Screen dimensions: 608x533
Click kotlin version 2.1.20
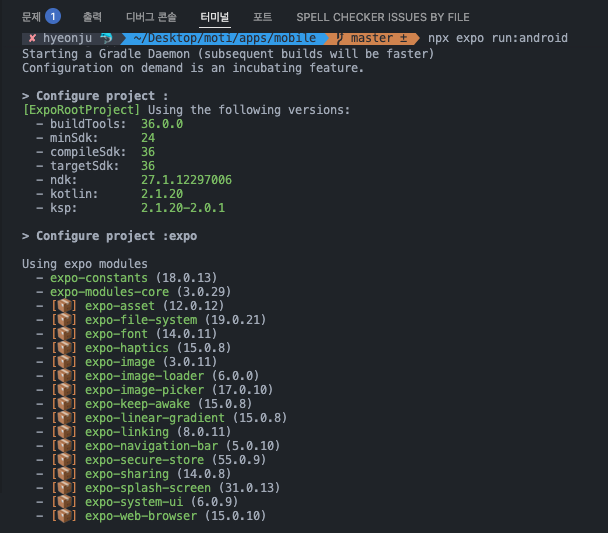(x=162, y=194)
